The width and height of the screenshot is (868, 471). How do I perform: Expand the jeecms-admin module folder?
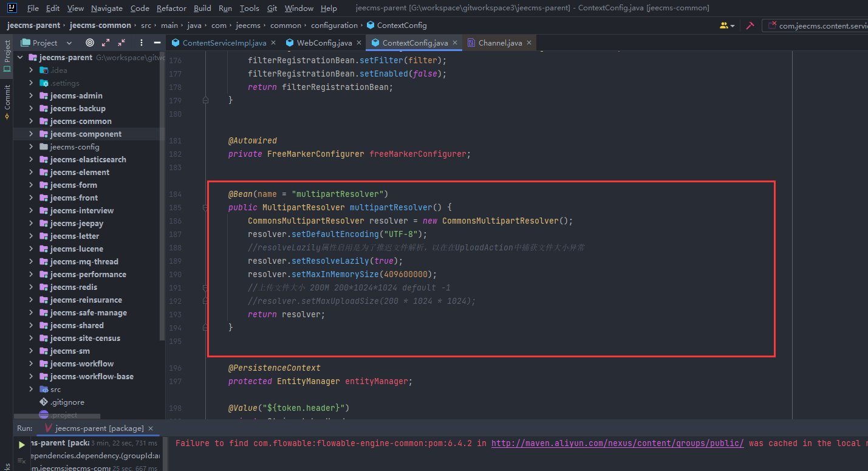click(31, 95)
